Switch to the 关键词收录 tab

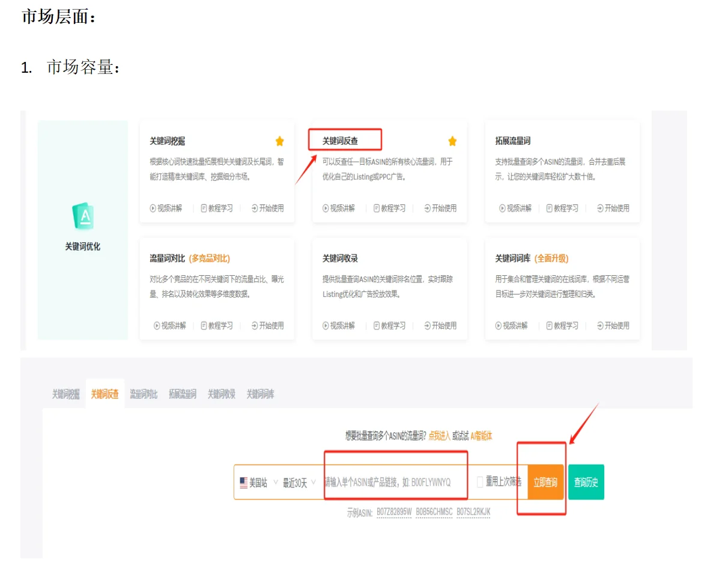click(220, 394)
